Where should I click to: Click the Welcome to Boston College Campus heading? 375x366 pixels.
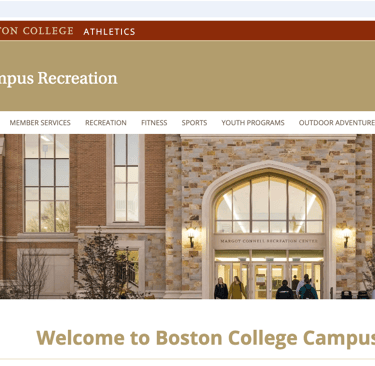tap(206, 338)
